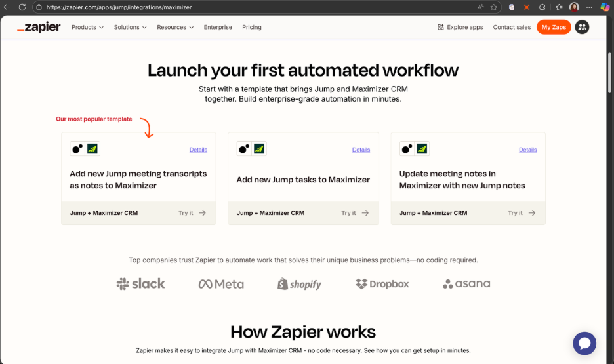The height and width of the screenshot is (364, 614).
Task: Open the 'Add new Jump tasks to Maximizer' title
Action: click(x=303, y=180)
